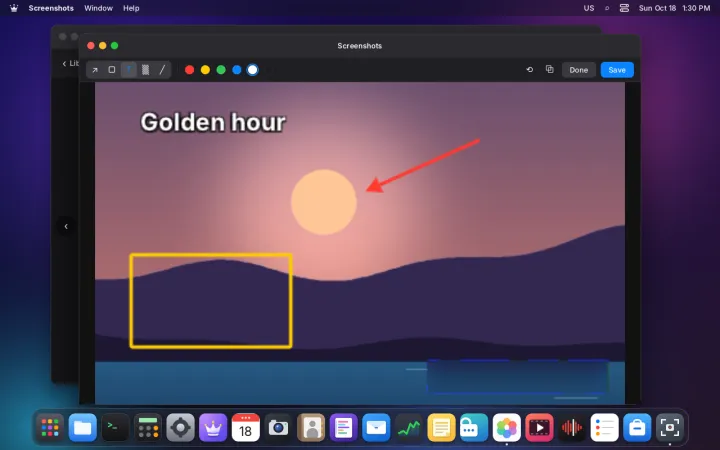The height and width of the screenshot is (450, 720).
Task: Launch Calculator from the dock
Action: pyautogui.click(x=148, y=428)
